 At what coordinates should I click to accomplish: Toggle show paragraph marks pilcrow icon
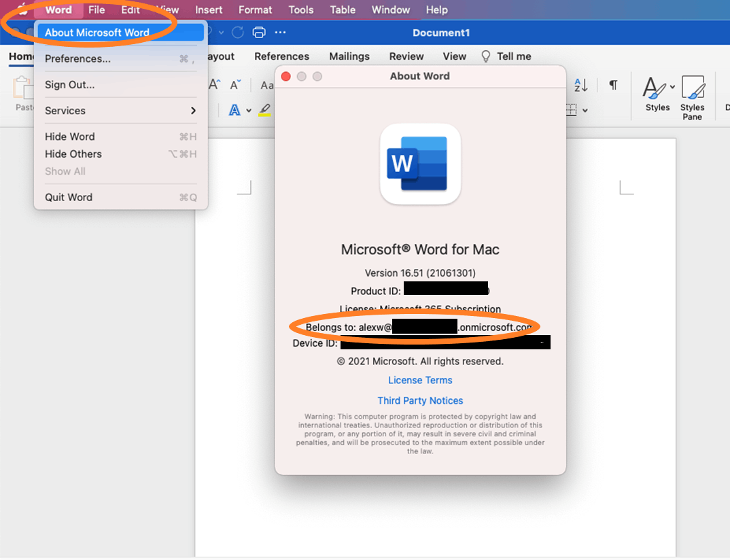(614, 85)
